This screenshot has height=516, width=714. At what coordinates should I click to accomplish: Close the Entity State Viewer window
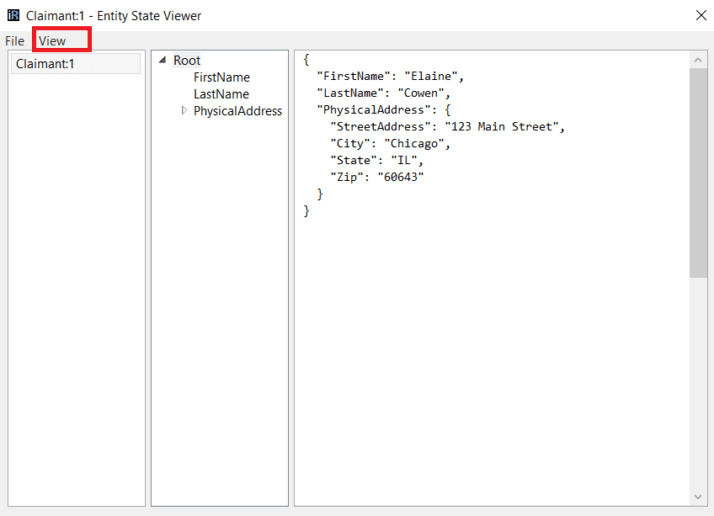[701, 15]
